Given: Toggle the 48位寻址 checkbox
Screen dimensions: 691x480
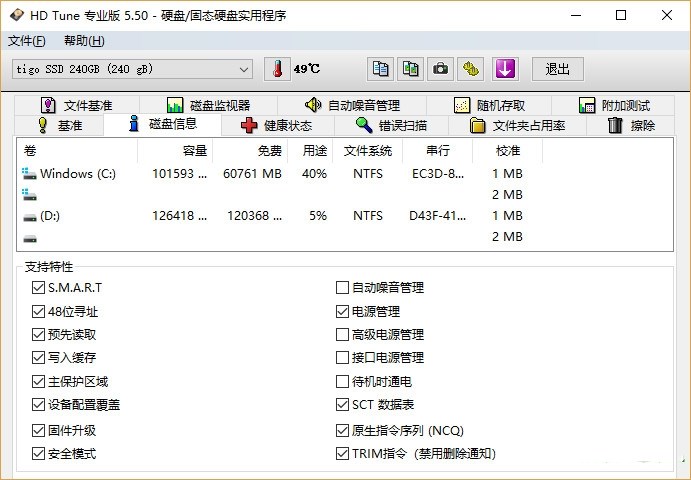Looking at the screenshot, I should [38, 312].
